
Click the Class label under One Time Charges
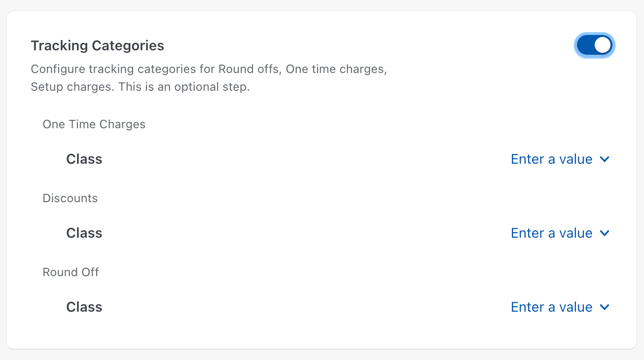84,159
